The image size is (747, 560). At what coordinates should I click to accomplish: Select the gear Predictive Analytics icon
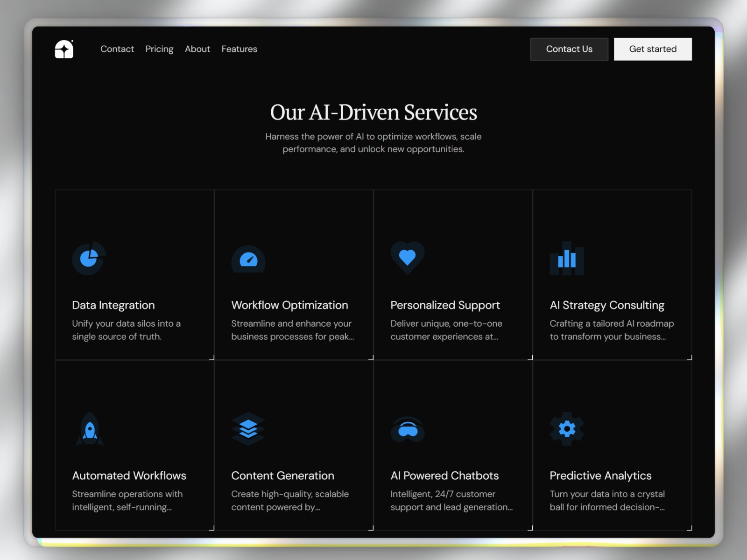[566, 429]
